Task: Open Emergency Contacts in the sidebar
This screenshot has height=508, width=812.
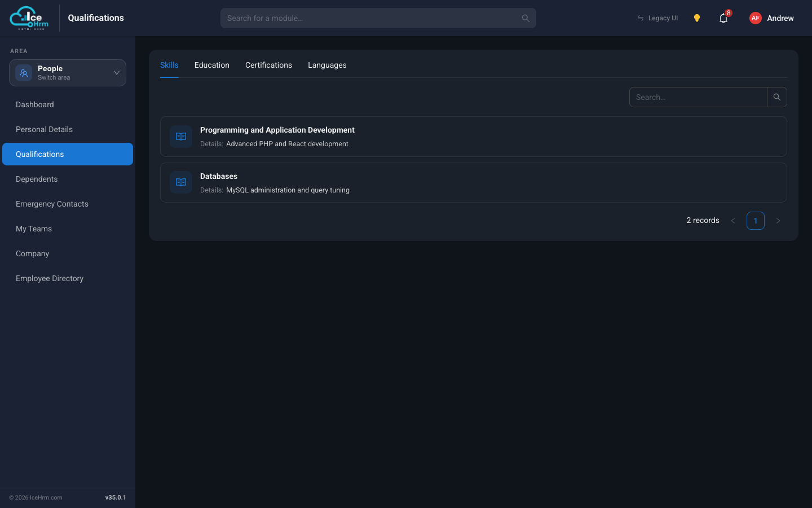Action: click(x=68, y=204)
